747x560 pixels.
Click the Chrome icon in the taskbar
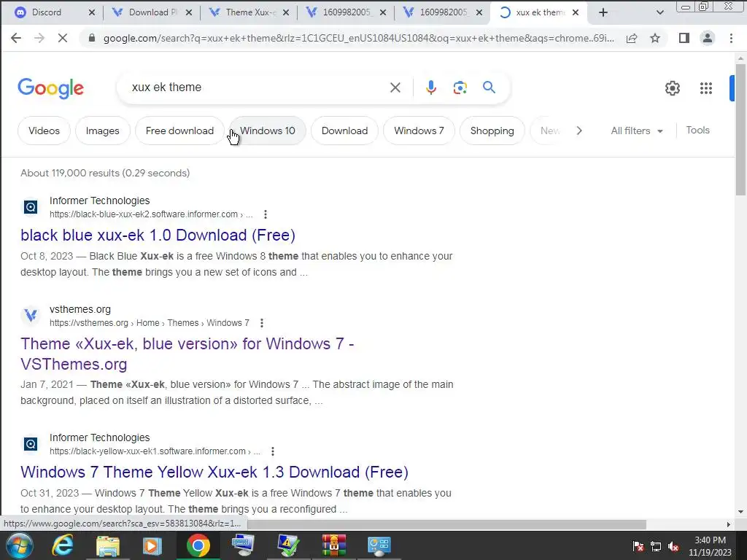(x=198, y=545)
